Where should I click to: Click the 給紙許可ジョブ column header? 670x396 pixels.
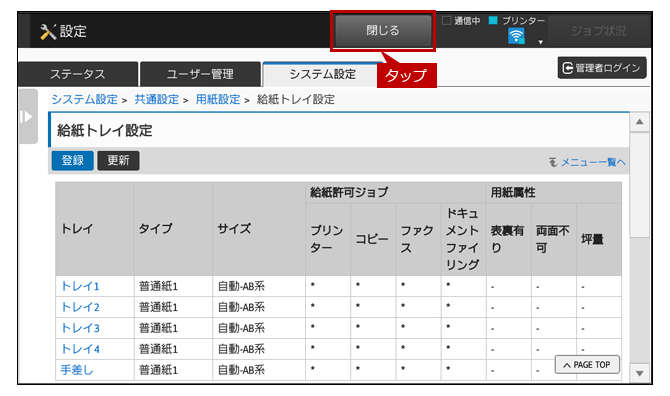pyautogui.click(x=396, y=193)
